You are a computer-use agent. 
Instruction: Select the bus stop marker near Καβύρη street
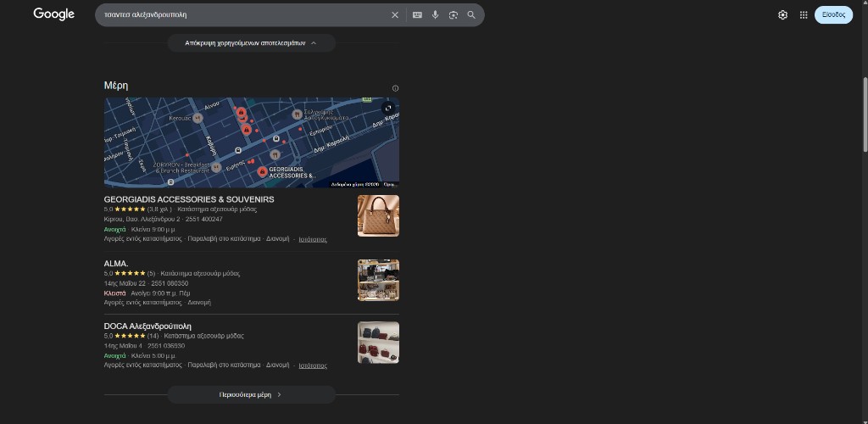[238, 151]
